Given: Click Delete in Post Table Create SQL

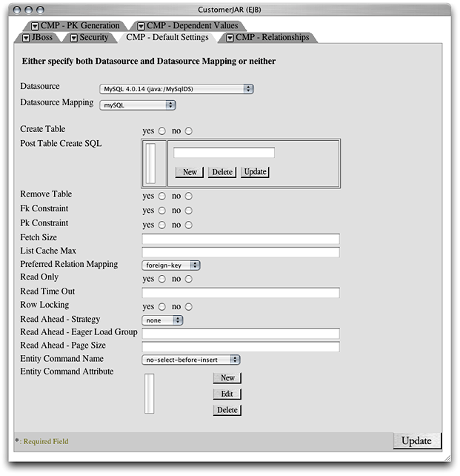Looking at the screenshot, I should [x=222, y=172].
